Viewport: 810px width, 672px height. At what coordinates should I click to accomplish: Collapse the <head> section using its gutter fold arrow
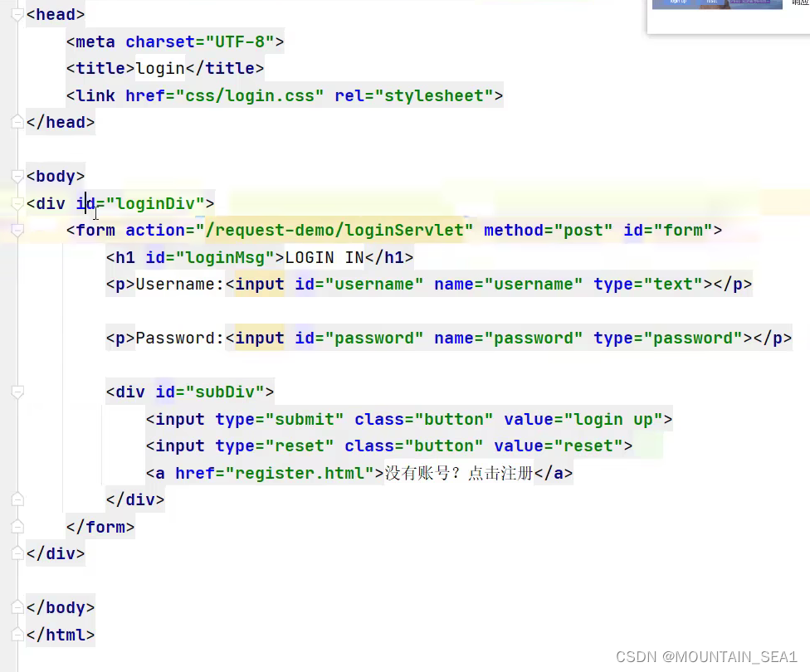(17, 14)
